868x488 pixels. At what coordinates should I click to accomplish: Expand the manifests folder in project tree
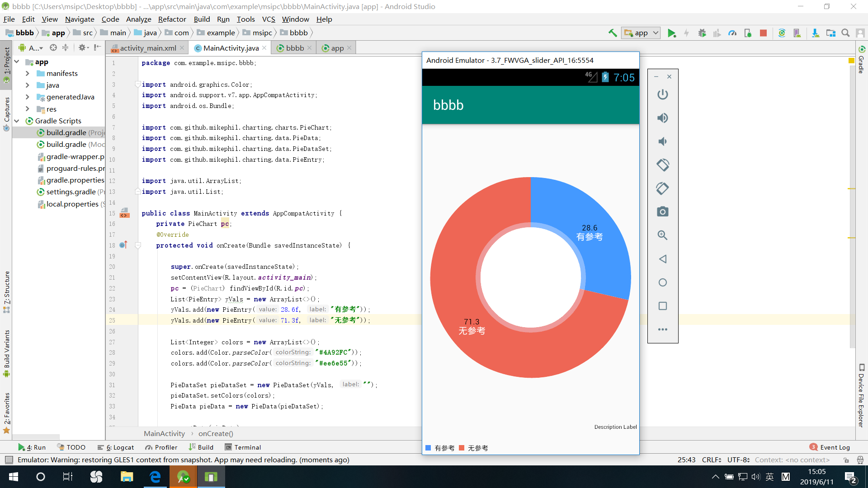pos(28,73)
